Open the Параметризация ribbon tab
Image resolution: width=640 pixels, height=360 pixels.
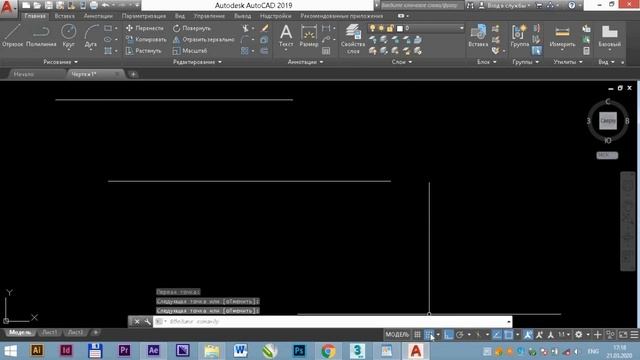(x=144, y=16)
